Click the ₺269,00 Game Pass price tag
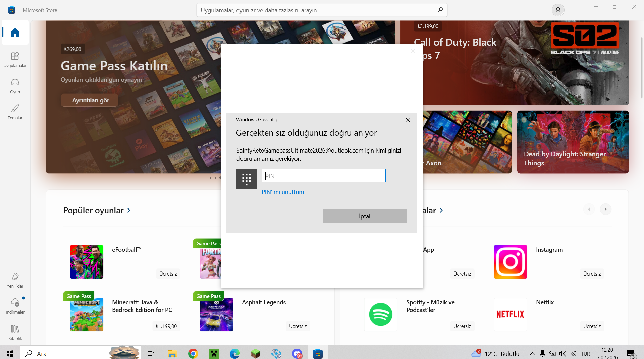 [x=72, y=49]
